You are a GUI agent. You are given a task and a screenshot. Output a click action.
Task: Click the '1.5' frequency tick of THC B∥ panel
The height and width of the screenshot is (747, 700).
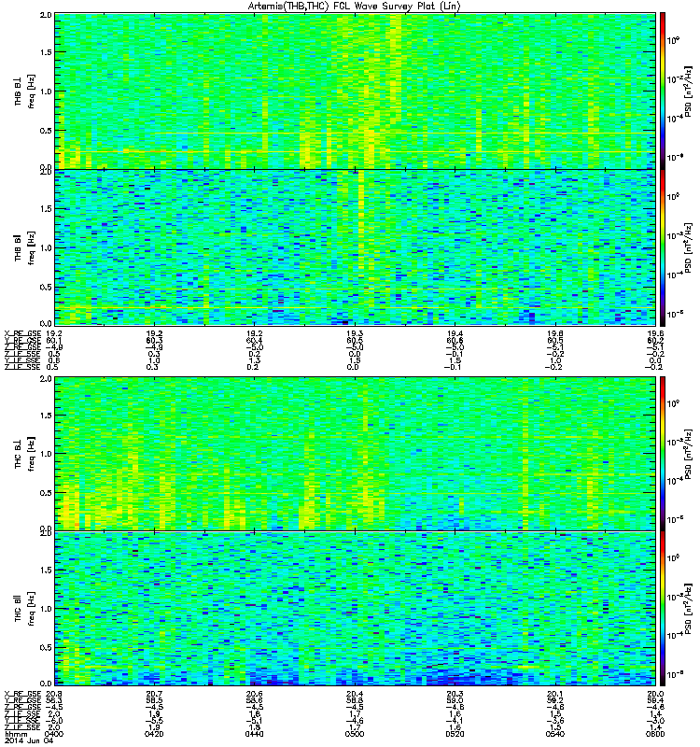(46, 570)
